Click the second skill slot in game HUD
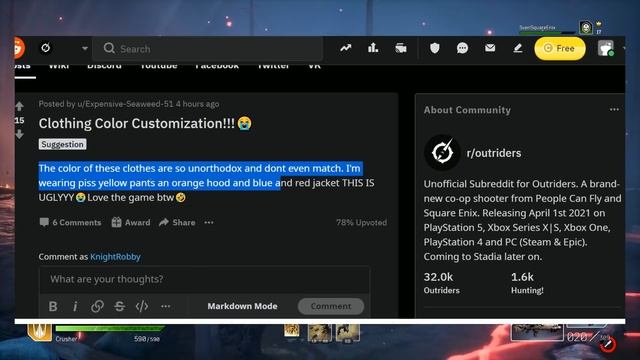Image resolution: width=640 pixels, height=360 pixels. 320,333
